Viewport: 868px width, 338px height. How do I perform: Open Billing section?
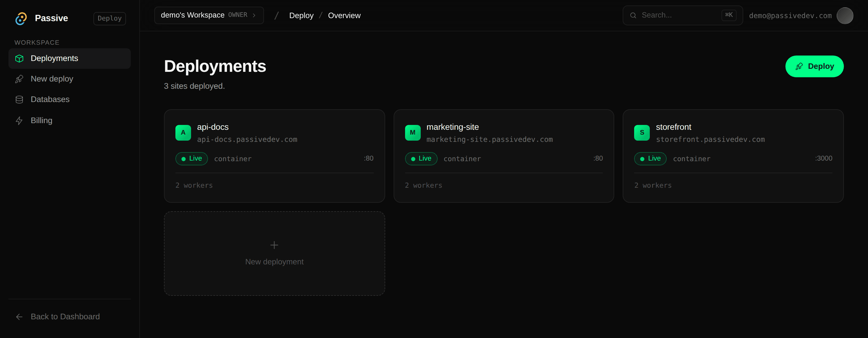[x=69, y=120]
